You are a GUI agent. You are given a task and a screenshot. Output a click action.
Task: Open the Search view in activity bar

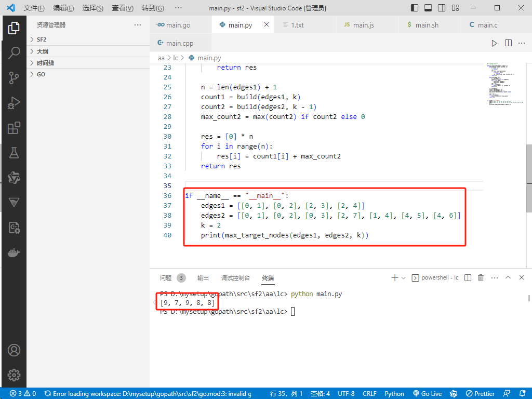coord(14,53)
